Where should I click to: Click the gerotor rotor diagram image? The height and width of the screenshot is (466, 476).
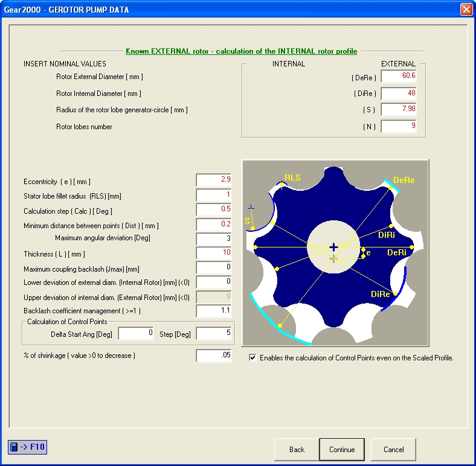[335, 253]
